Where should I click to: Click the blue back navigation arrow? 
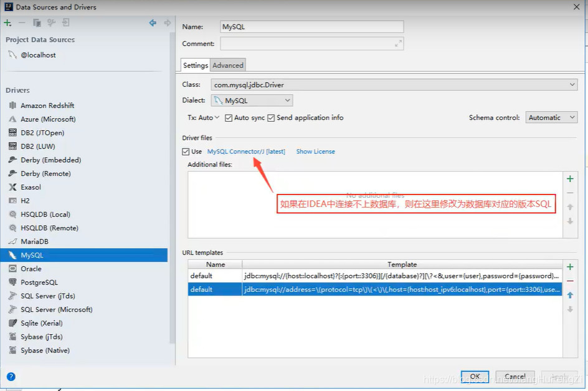pos(153,23)
